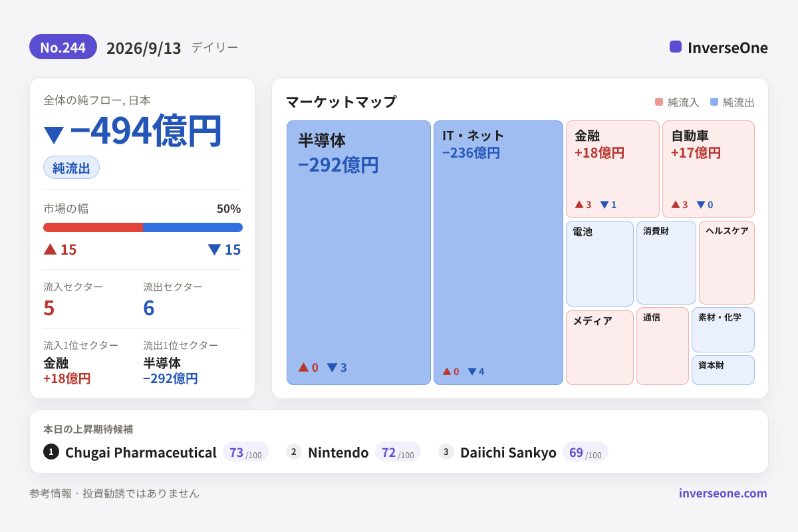Click the 参考情報 disclaimer text
Image resolution: width=798 pixels, height=532 pixels.
(114, 493)
